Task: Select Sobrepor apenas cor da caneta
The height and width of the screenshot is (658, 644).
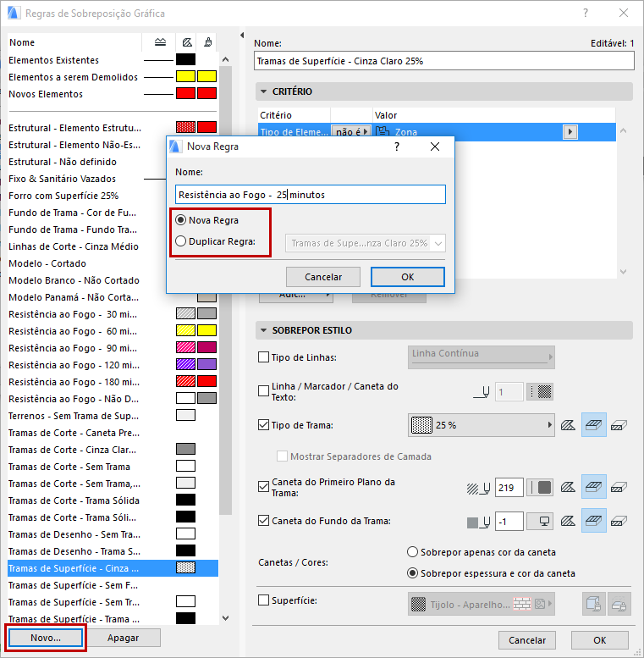Action: click(x=413, y=552)
